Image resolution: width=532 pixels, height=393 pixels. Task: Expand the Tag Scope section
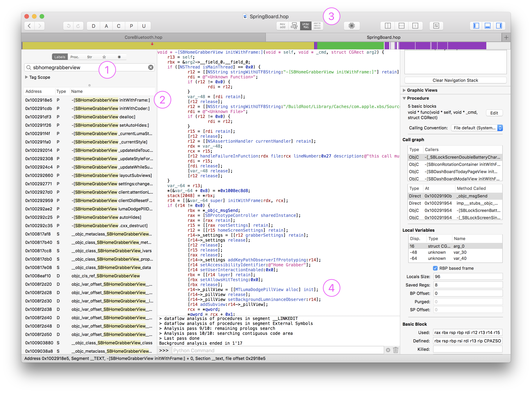(26, 77)
